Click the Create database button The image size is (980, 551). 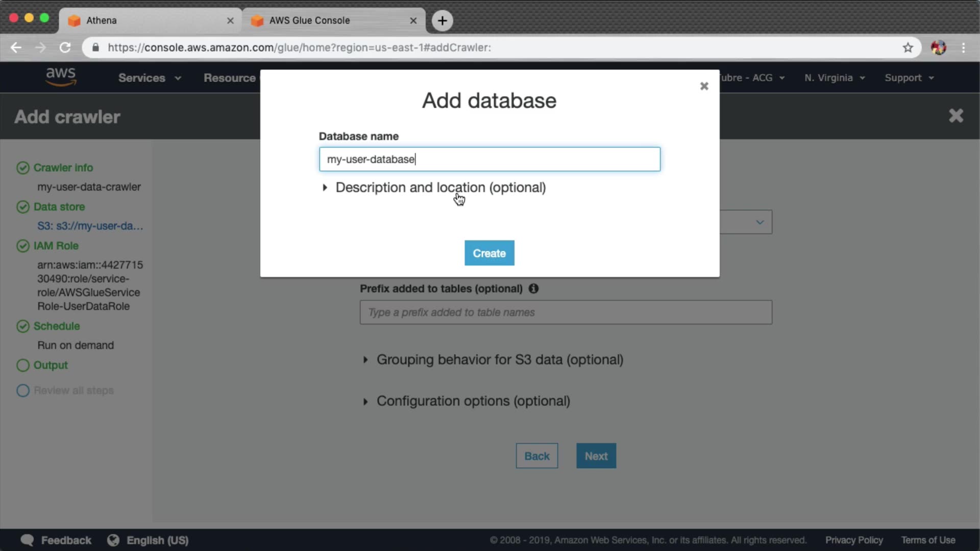(489, 253)
